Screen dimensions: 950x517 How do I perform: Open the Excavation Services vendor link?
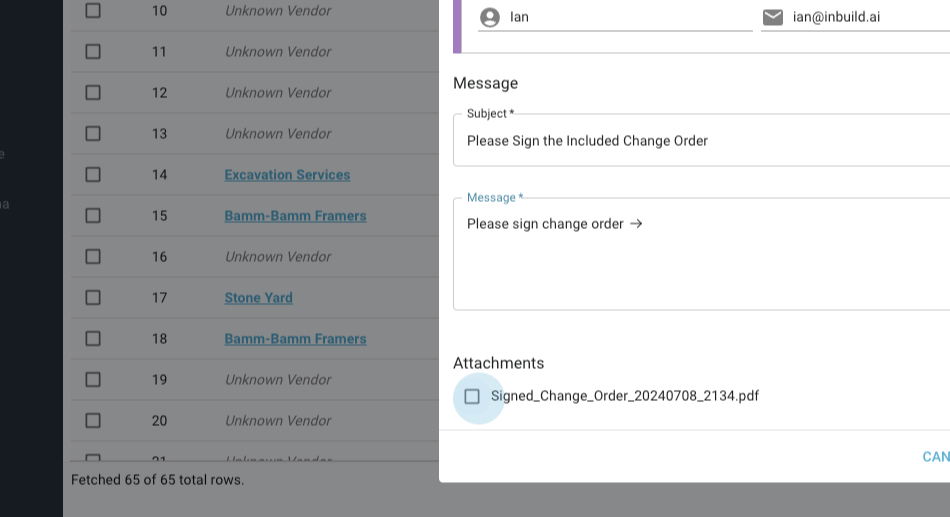point(287,175)
